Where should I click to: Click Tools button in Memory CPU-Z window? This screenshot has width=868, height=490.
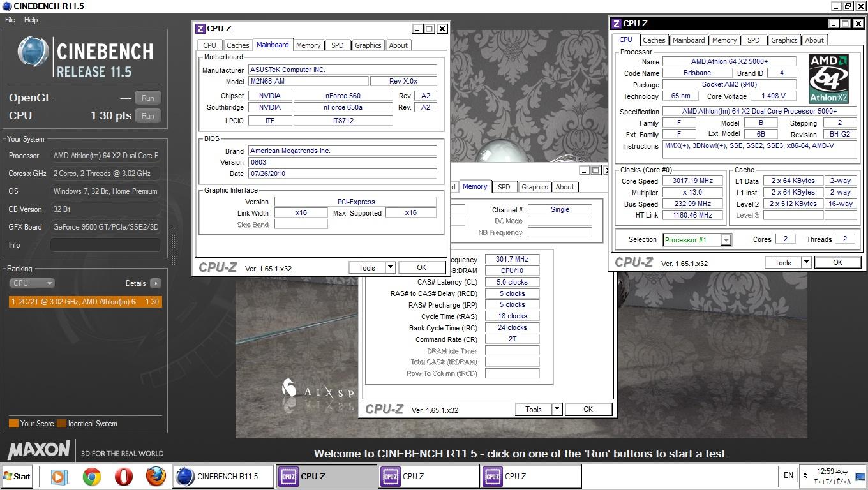point(534,410)
